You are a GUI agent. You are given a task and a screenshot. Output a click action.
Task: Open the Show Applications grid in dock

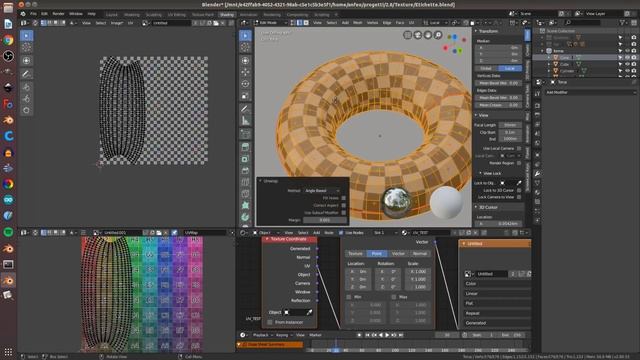click(8, 351)
